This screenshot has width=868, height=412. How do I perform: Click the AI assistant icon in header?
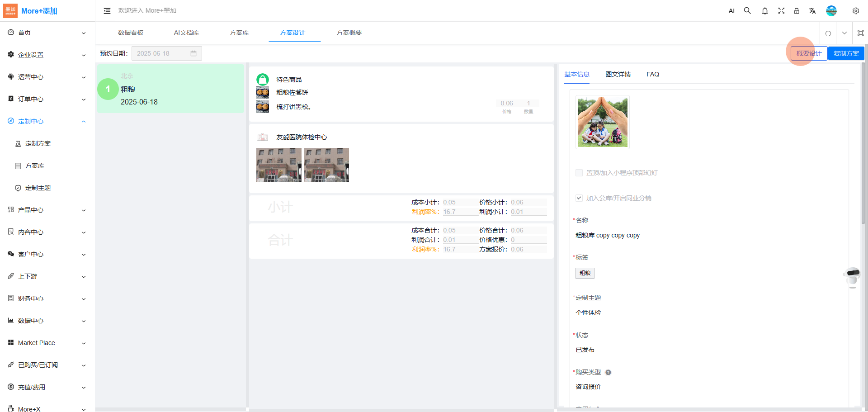click(x=731, y=11)
